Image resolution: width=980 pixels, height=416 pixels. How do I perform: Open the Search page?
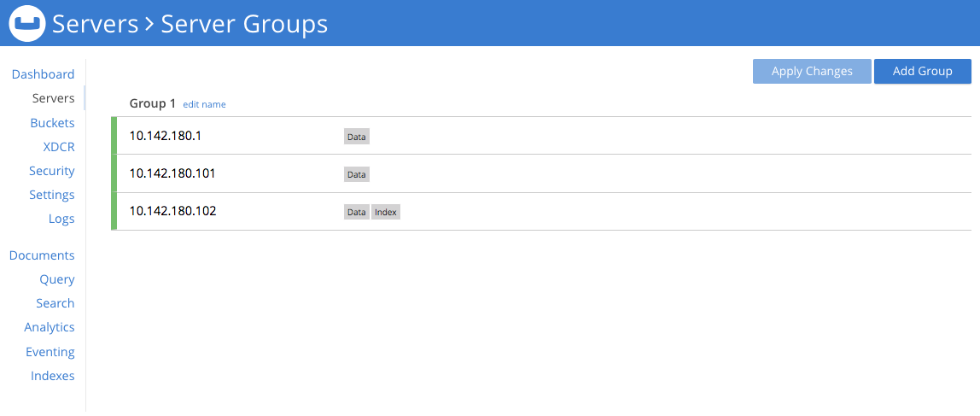click(55, 303)
